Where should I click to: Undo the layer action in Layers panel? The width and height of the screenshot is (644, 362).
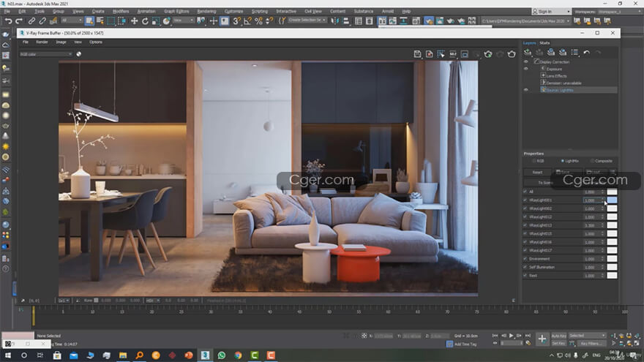[x=586, y=52]
